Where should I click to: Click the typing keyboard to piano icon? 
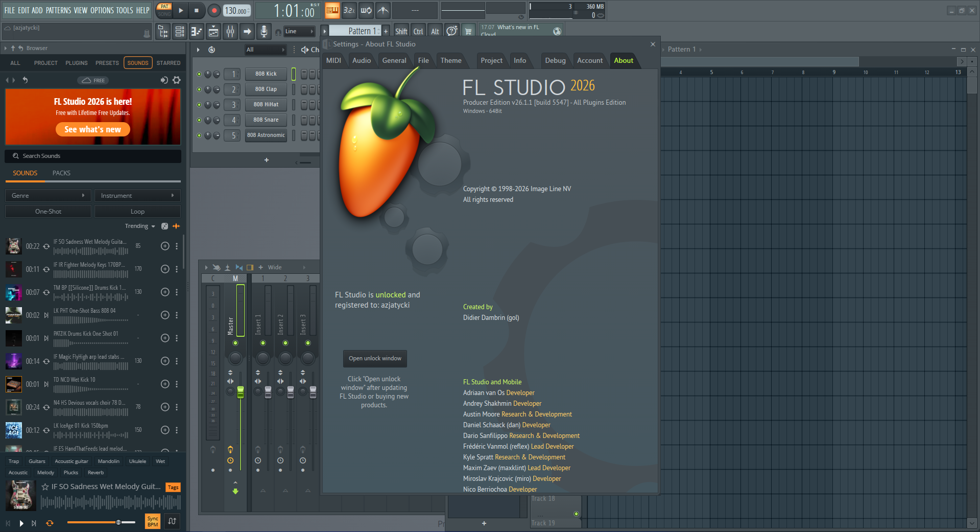click(332, 10)
